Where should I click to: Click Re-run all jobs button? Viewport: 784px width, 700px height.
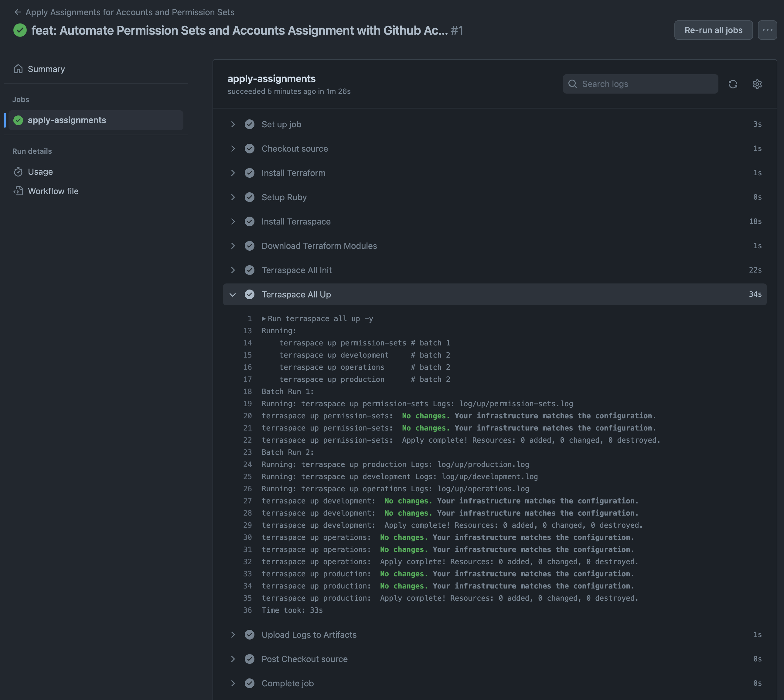pos(713,30)
